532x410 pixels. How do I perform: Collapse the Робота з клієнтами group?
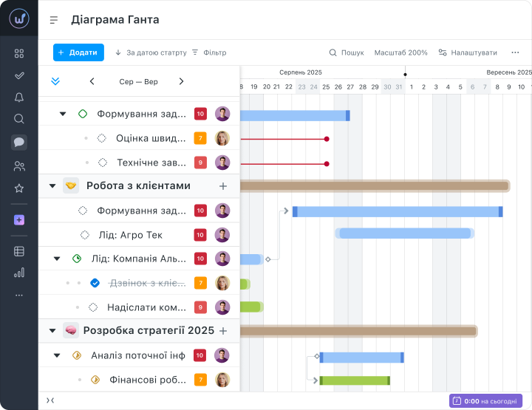(52, 186)
